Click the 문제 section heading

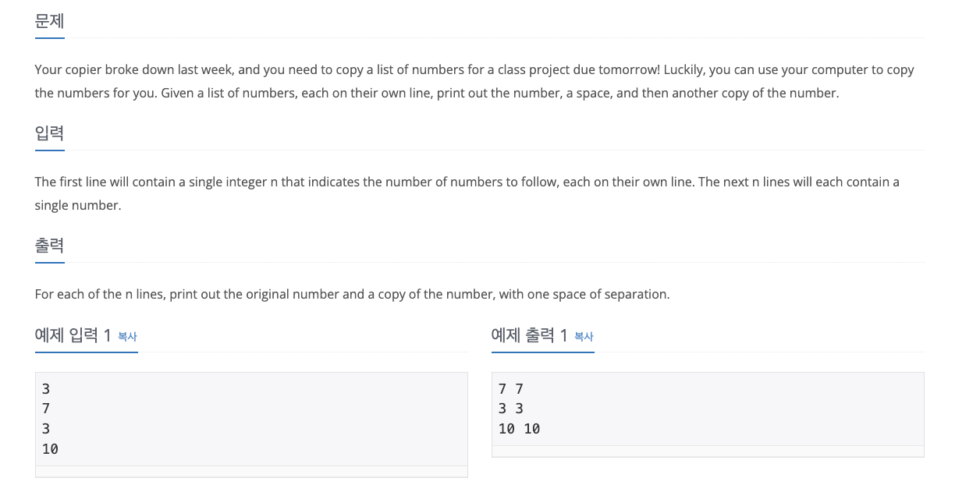coord(49,21)
